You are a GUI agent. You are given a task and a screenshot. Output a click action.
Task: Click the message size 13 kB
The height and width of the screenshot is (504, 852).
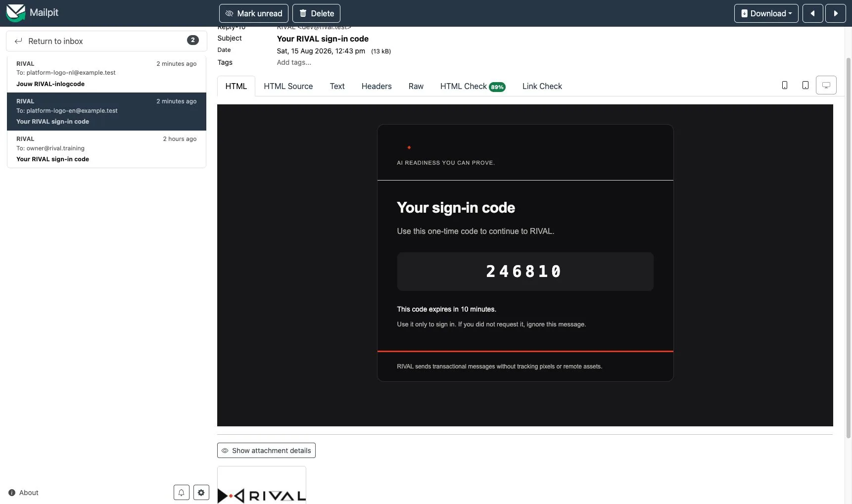(x=381, y=51)
